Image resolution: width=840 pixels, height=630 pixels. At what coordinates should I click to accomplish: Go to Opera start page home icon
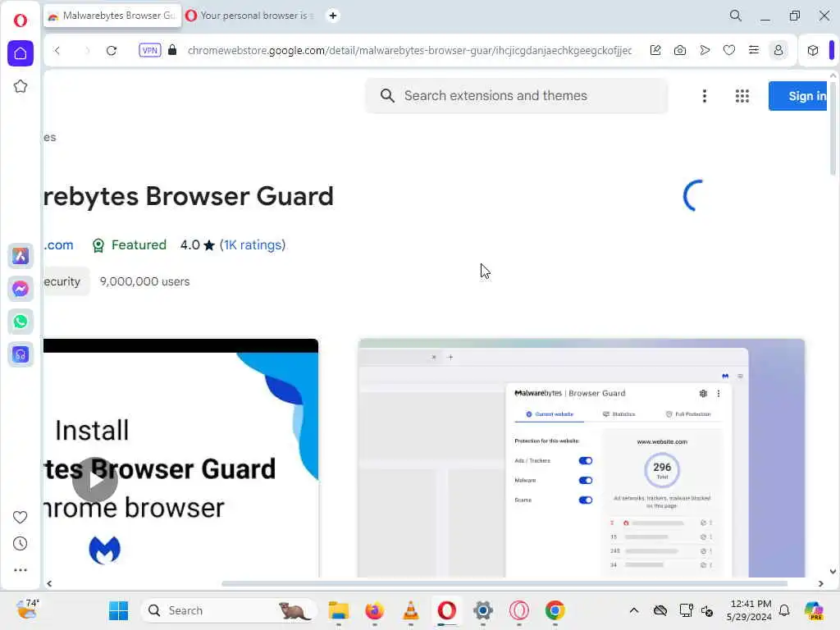[21, 53]
